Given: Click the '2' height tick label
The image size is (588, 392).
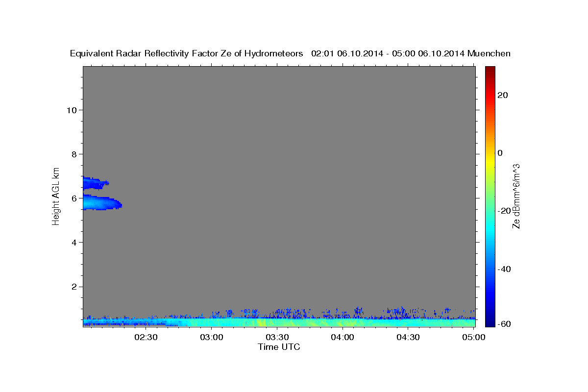Looking at the screenshot, I should (73, 287).
